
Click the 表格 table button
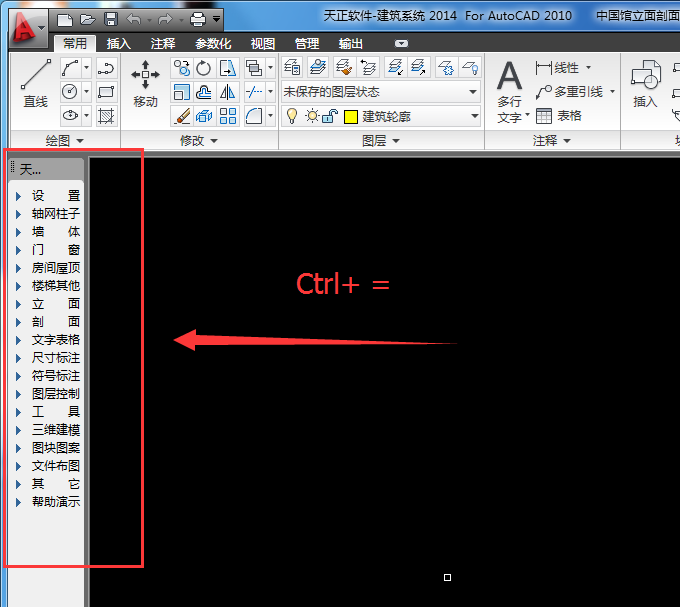558,116
